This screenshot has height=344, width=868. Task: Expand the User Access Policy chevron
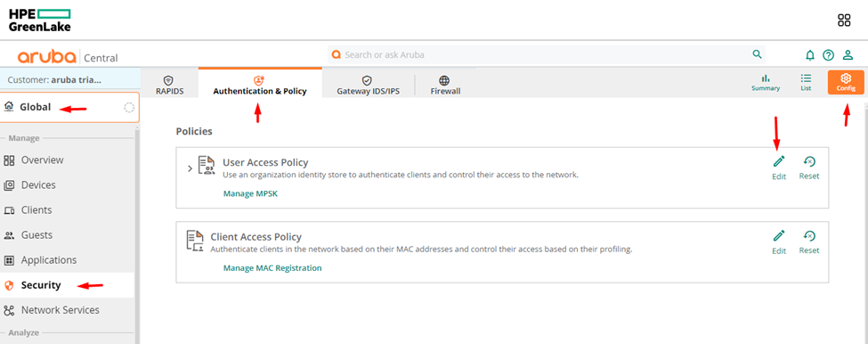[190, 168]
